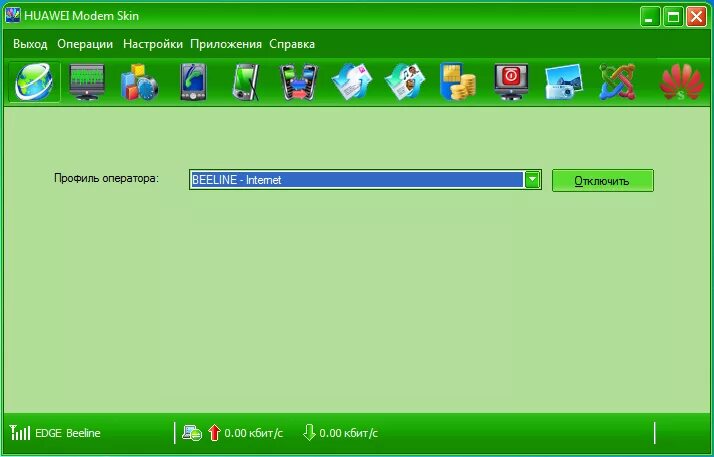Open the traffic statistics monitor icon
The image size is (714, 457).
pyautogui.click(x=87, y=82)
